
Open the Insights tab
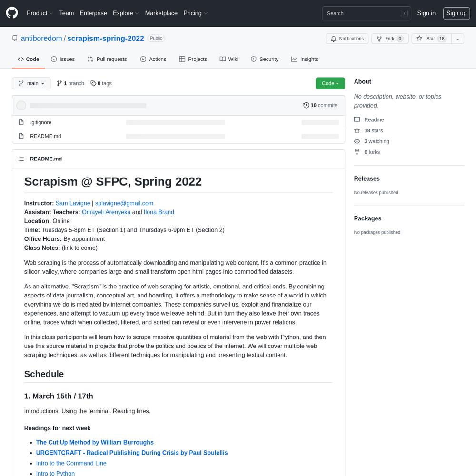coord(305,59)
